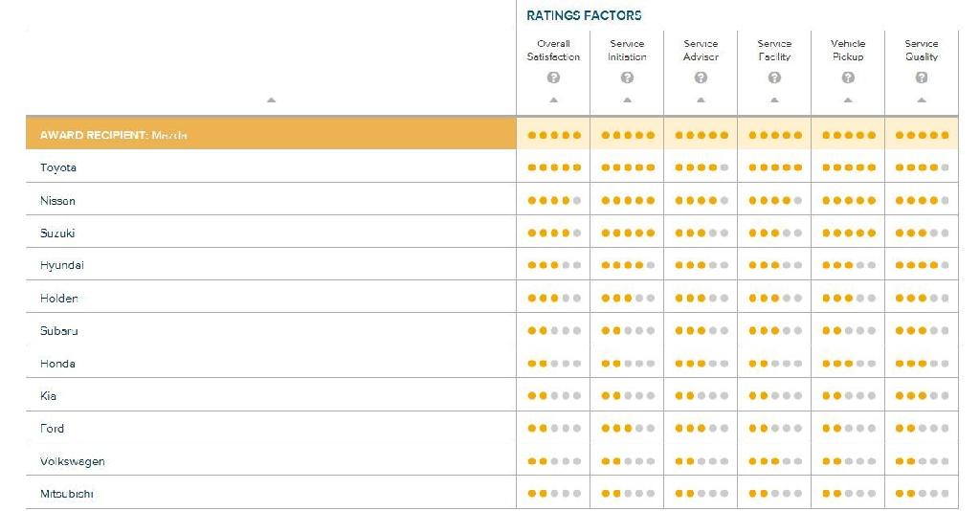Click Ford's Vehicle Pickup rating dots
This screenshot has height=511, width=980.
point(849,428)
